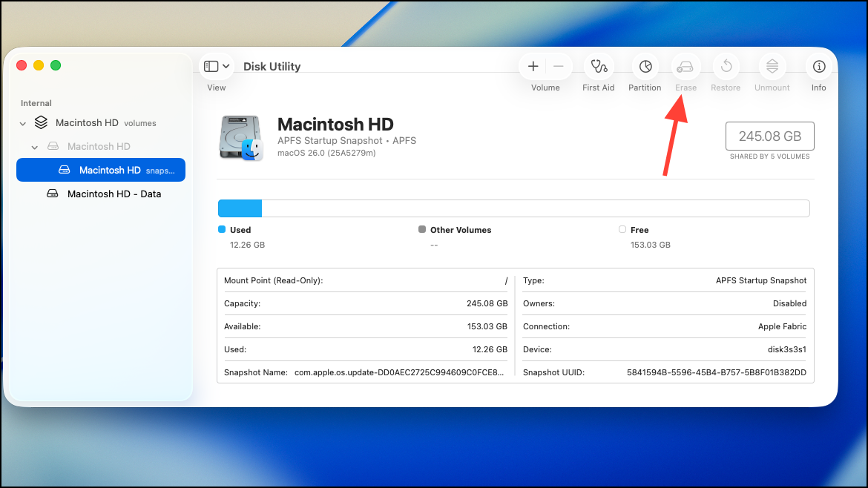Viewport: 868px width, 488px height.
Task: Run First Aid stethoscope icon
Action: [599, 67]
